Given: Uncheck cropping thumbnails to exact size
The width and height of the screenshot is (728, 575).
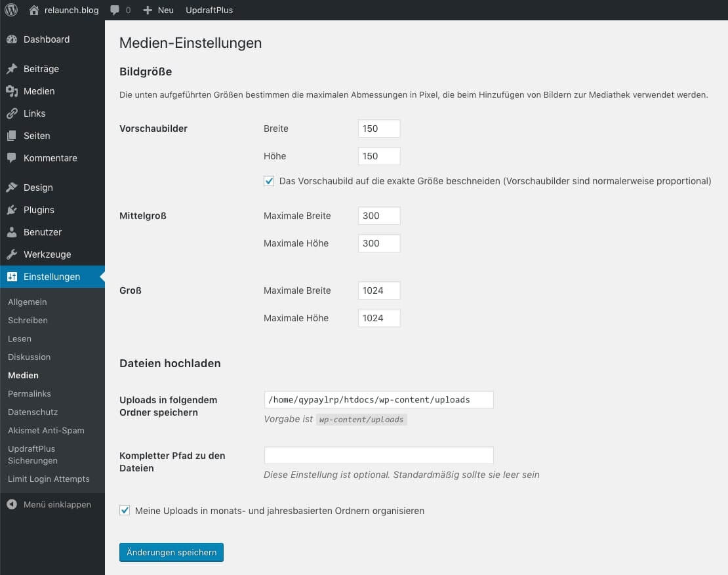Looking at the screenshot, I should coord(269,181).
